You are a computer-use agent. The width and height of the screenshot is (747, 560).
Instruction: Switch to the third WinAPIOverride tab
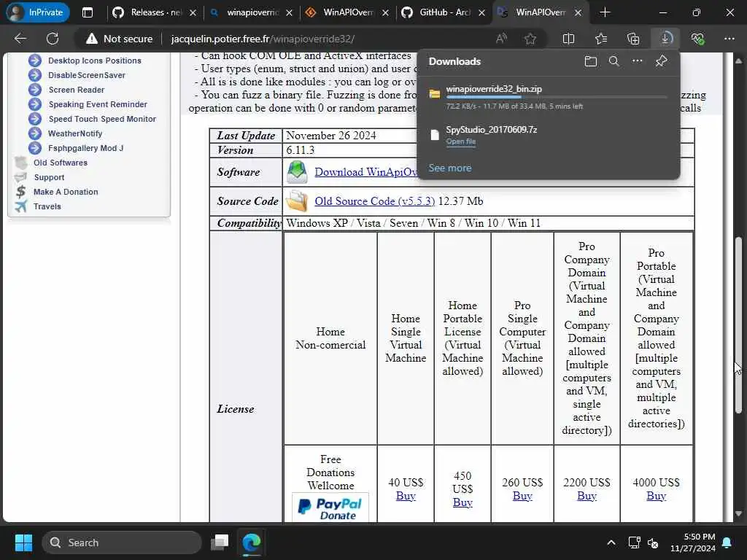coord(347,13)
